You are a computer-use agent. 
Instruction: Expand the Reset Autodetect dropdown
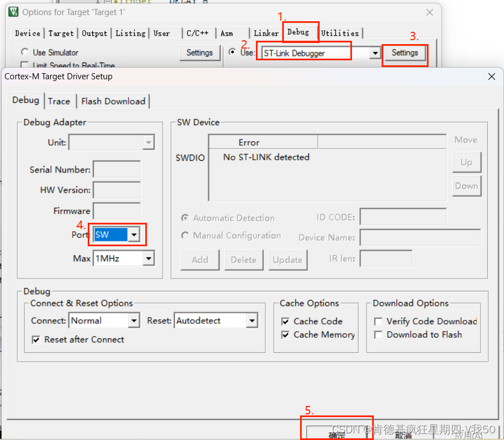pyautogui.click(x=252, y=321)
